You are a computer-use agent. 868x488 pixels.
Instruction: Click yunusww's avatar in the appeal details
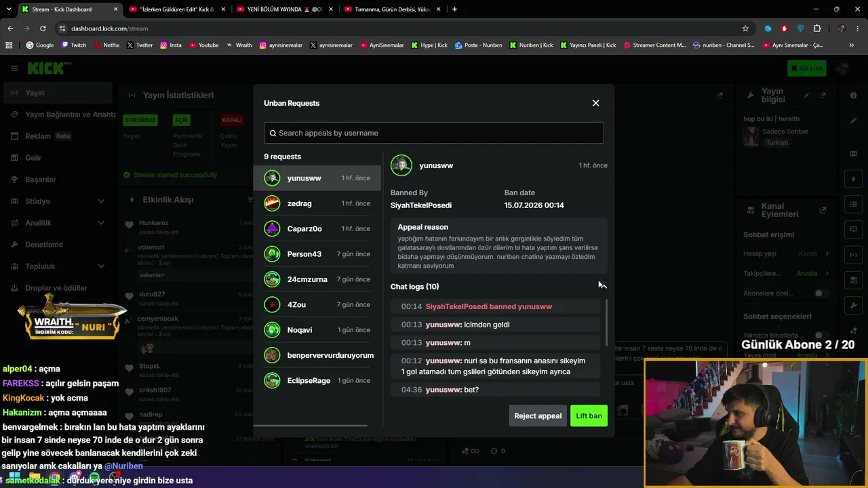click(x=401, y=165)
